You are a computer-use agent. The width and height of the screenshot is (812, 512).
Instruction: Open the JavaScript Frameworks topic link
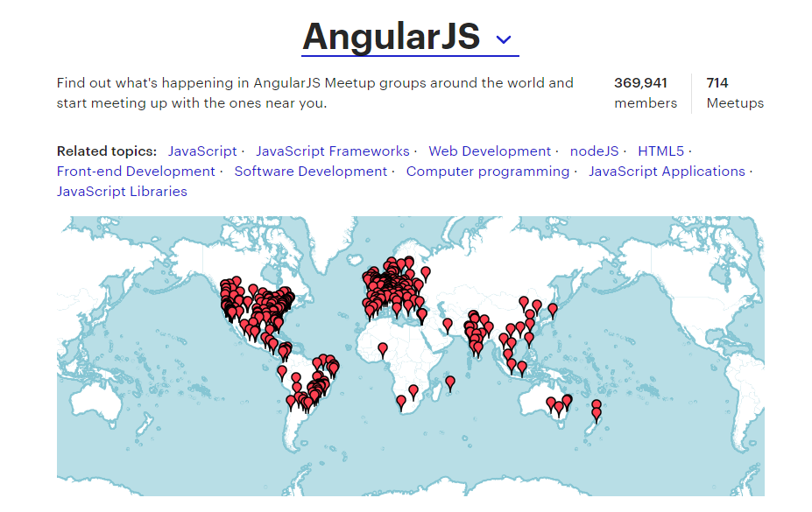pyautogui.click(x=333, y=151)
